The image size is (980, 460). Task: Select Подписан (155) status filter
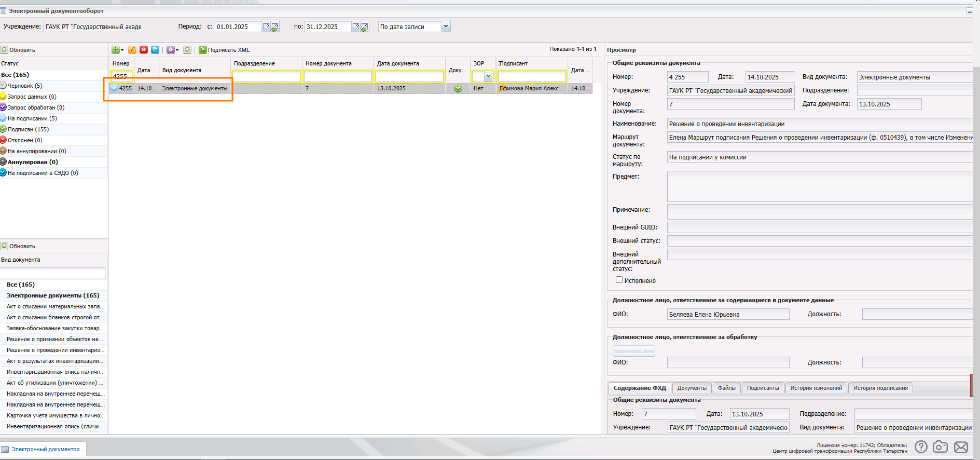click(x=28, y=129)
